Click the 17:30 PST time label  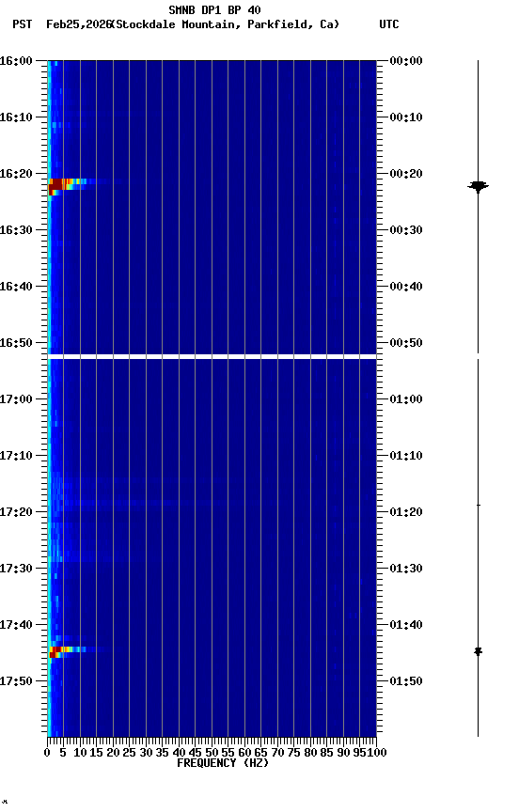coord(16,570)
